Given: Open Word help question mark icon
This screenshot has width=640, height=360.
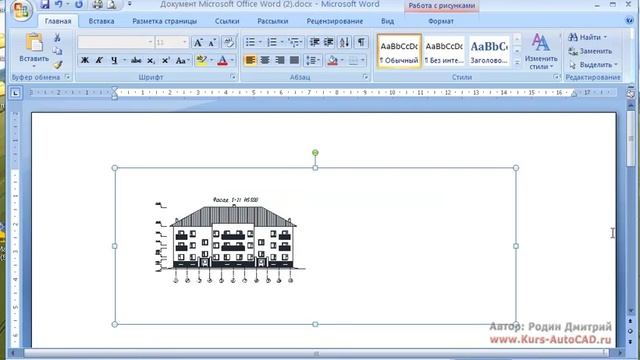Looking at the screenshot, I should [629, 20].
